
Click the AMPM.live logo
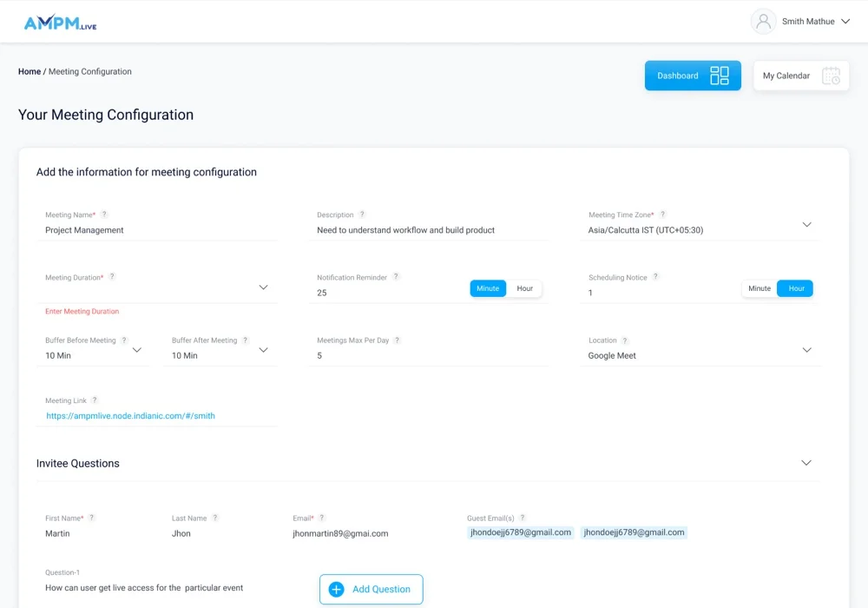60,23
